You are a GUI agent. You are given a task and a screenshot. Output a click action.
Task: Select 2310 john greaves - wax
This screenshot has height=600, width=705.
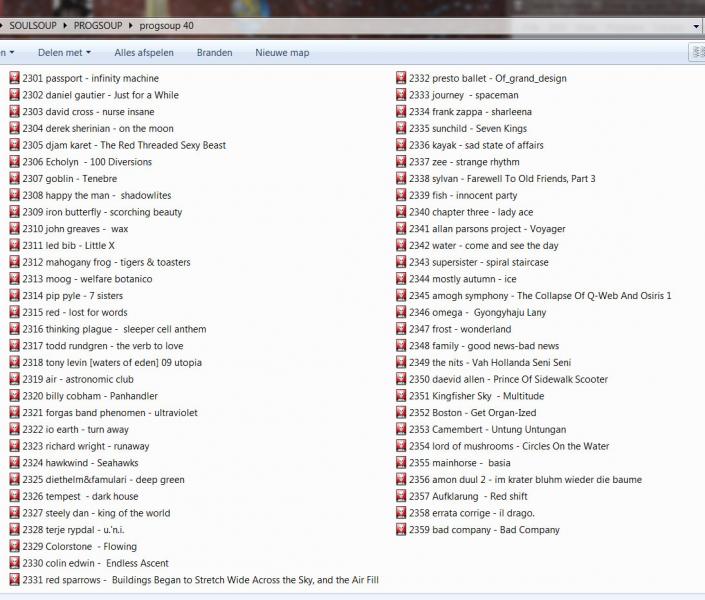pos(69,229)
